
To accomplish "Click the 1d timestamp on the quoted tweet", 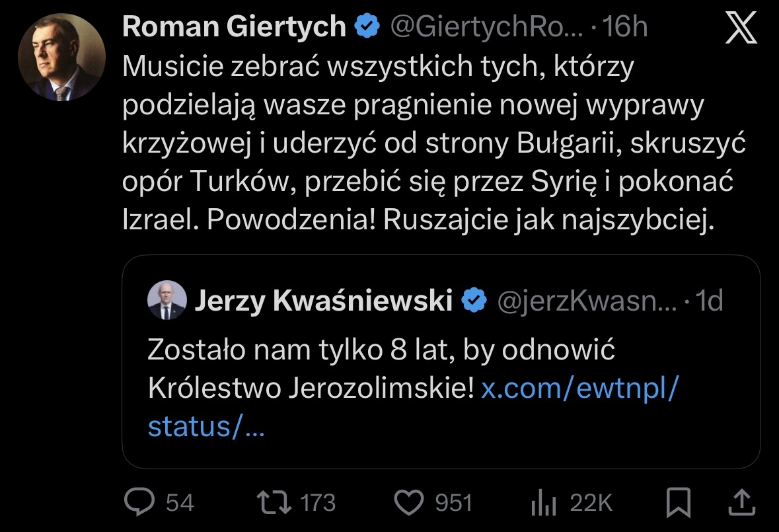I will tap(710, 301).
